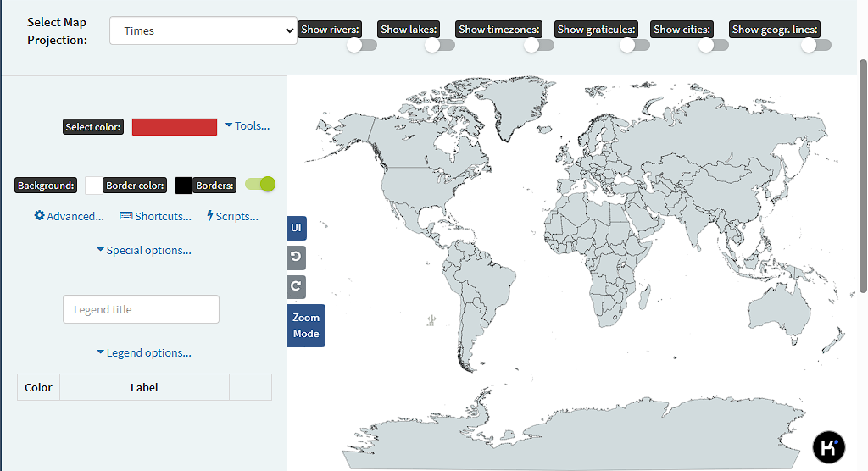The height and width of the screenshot is (471, 868).
Task: Open the white Background color swatch
Action: pos(93,186)
